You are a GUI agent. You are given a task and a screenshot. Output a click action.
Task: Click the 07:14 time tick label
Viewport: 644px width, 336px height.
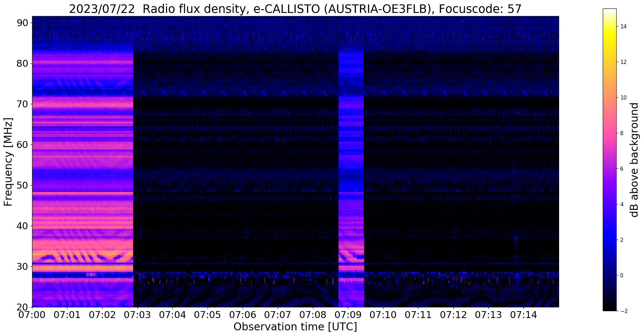pos(524,315)
